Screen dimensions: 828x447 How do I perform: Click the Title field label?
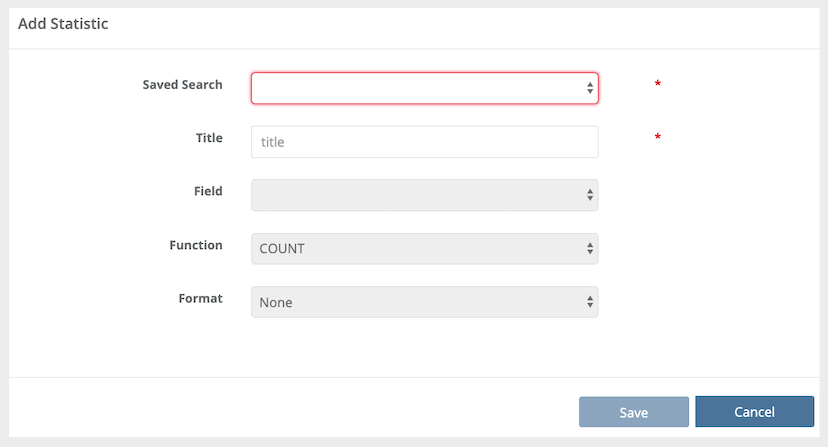(209, 138)
